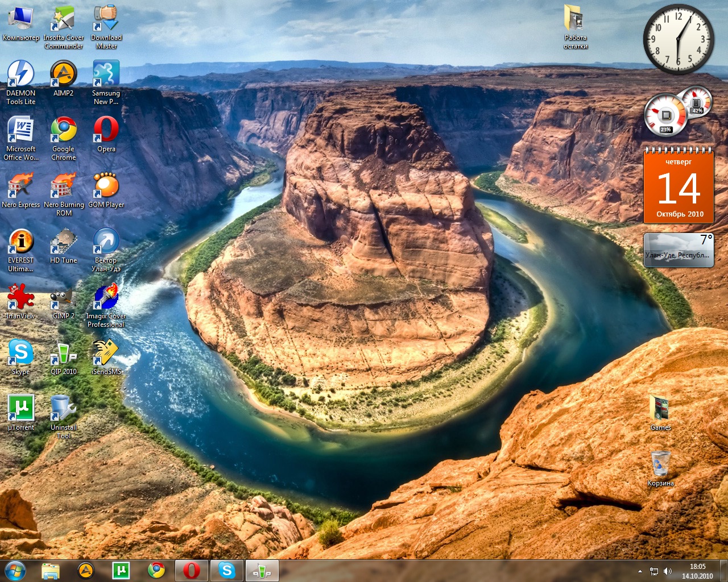Select the Games folder on desktop
The image size is (728, 582).
pyautogui.click(x=660, y=409)
